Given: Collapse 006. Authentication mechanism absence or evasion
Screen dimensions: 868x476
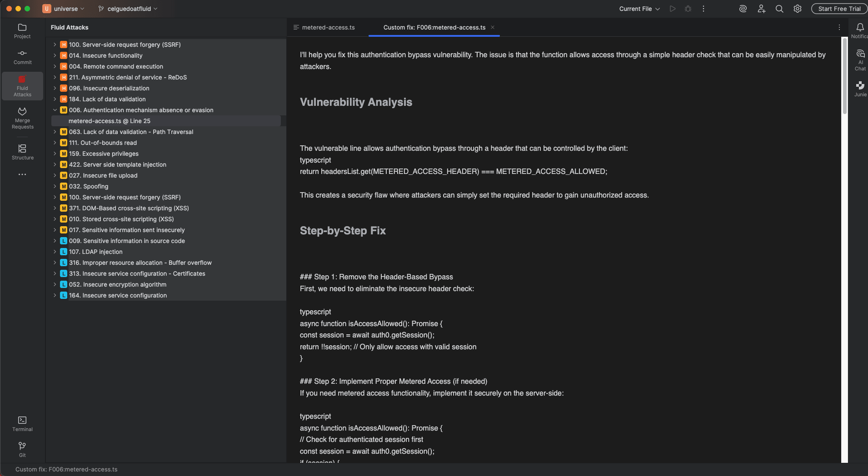Looking at the screenshot, I should pos(55,110).
